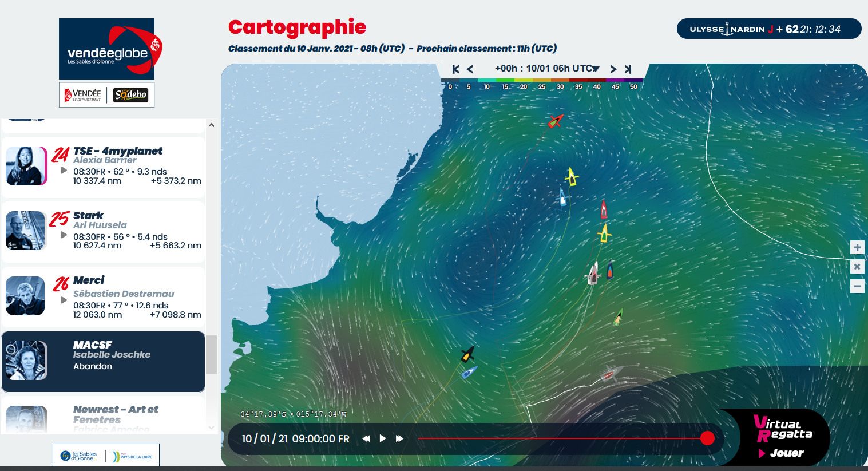Image resolution: width=868 pixels, height=471 pixels.
Task: Select the dark blue and orange boat
Action: 610,270
